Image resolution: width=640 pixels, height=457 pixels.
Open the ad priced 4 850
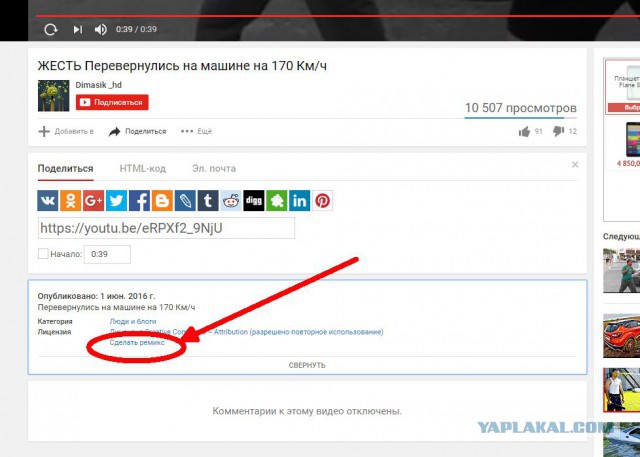[x=629, y=145]
